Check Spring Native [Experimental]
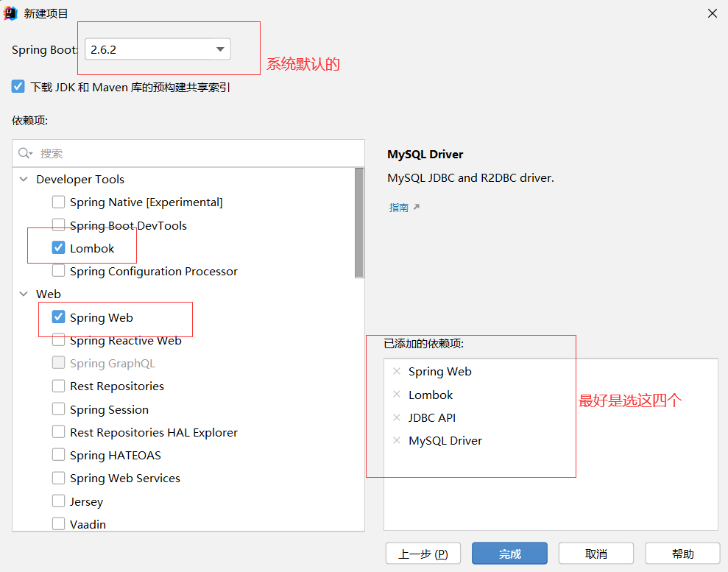The image size is (728, 572). coord(58,202)
